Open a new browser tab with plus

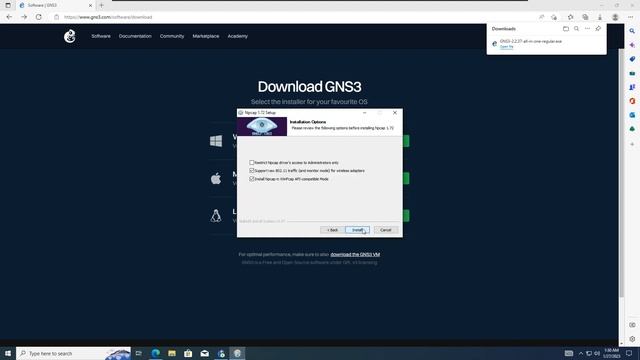click(x=102, y=5)
